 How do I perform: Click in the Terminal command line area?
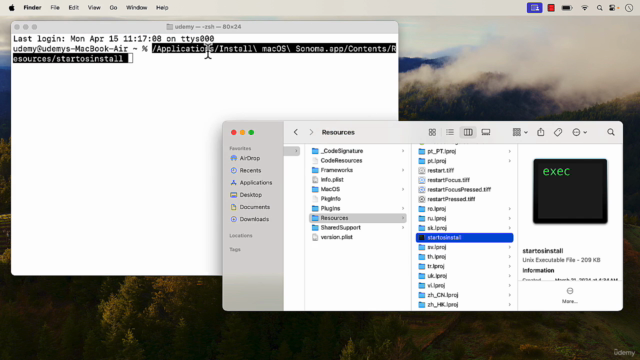[x=204, y=53]
